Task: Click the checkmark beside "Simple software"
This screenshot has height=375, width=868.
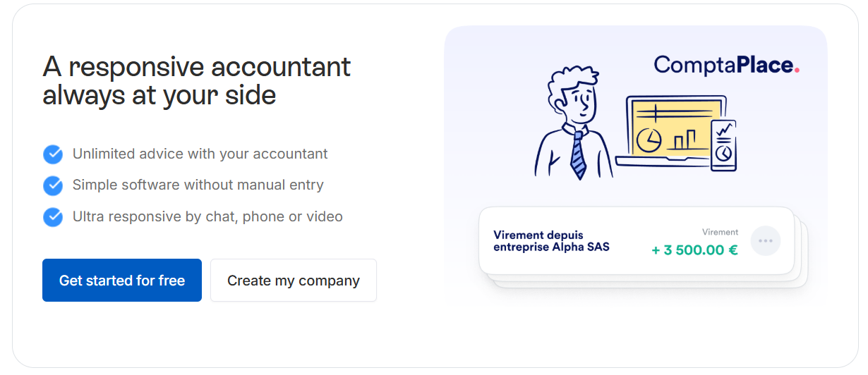Action: click(x=53, y=185)
